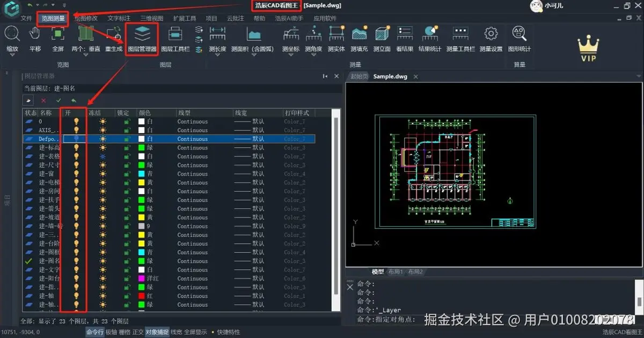Switch to the 起始页 document tab
Image resolution: width=644 pixels, height=338 pixels.
360,76
